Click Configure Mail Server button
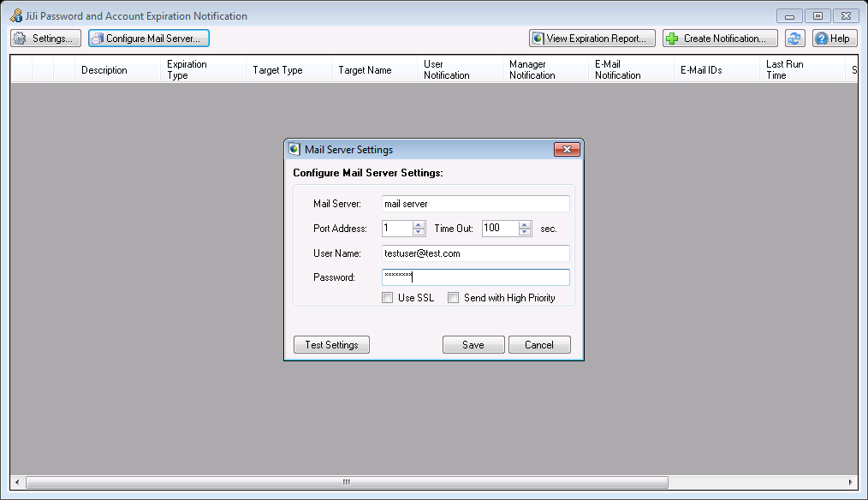Screen dimensions: 868x500 (148, 39)
